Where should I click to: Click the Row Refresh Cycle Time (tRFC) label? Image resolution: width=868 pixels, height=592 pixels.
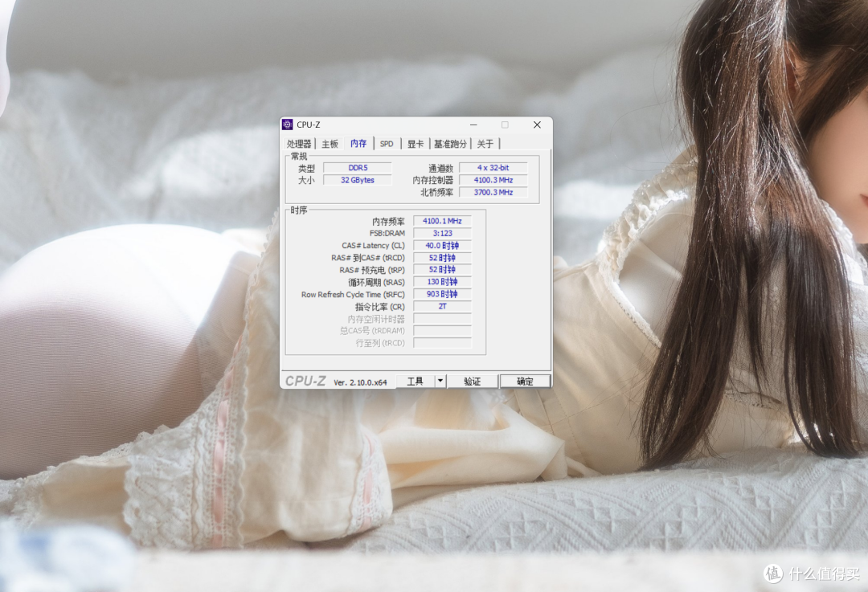tap(353, 294)
